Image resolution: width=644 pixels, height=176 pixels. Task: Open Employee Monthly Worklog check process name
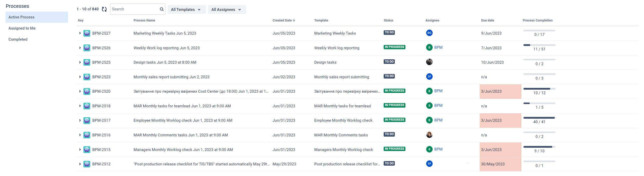click(x=183, y=120)
